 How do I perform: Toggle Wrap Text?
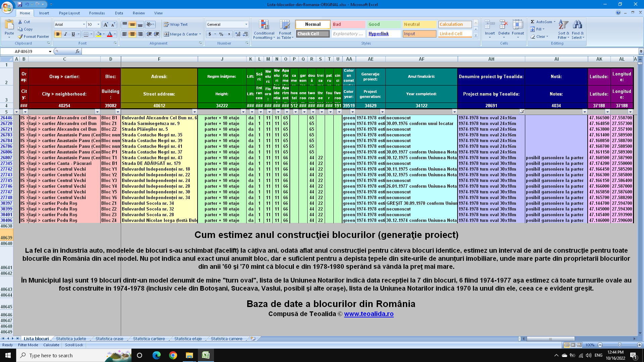click(175, 24)
